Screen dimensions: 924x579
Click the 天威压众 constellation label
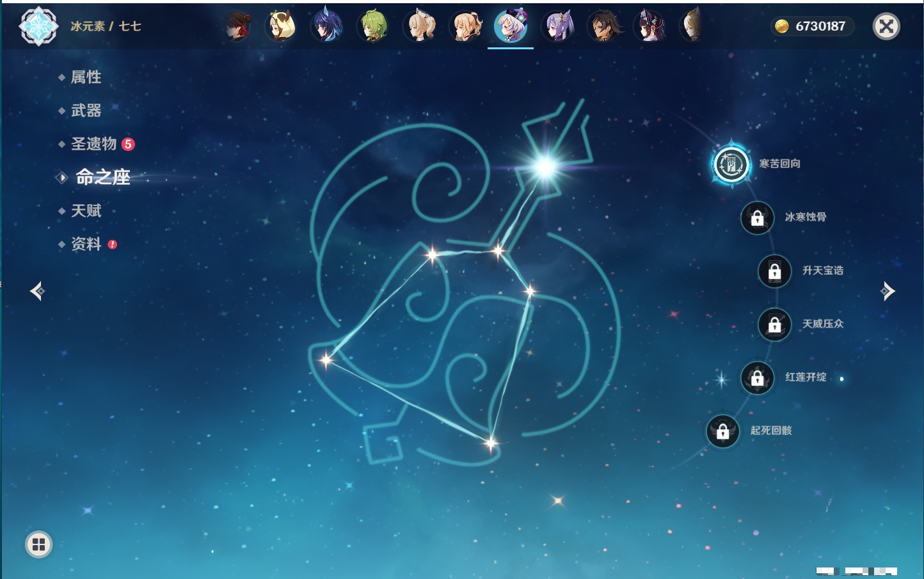823,324
